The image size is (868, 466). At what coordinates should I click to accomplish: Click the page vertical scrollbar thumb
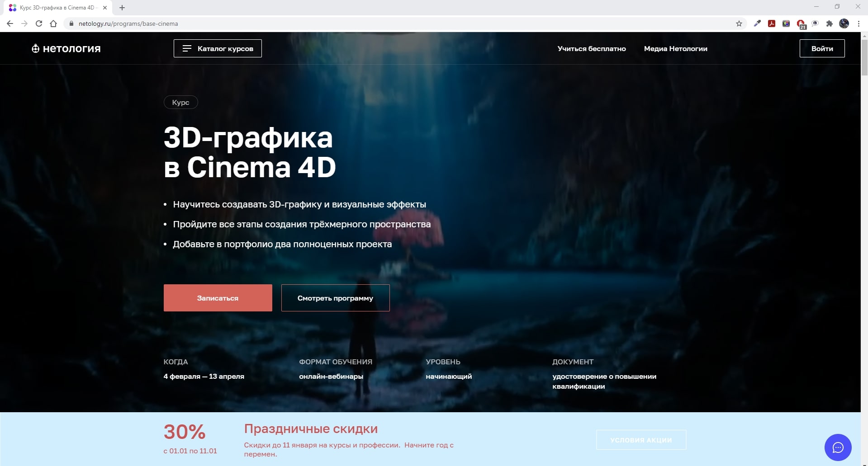click(864, 57)
